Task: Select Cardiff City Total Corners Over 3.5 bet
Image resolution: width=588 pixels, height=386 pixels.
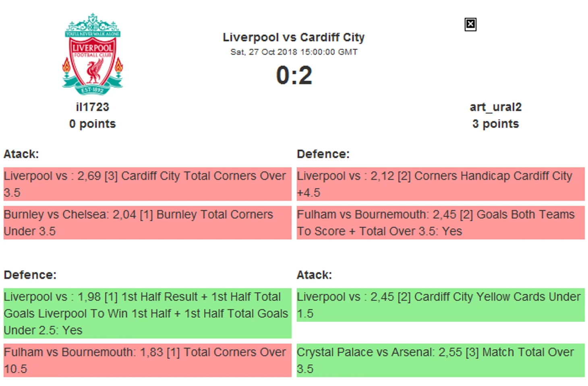Action: click(147, 184)
